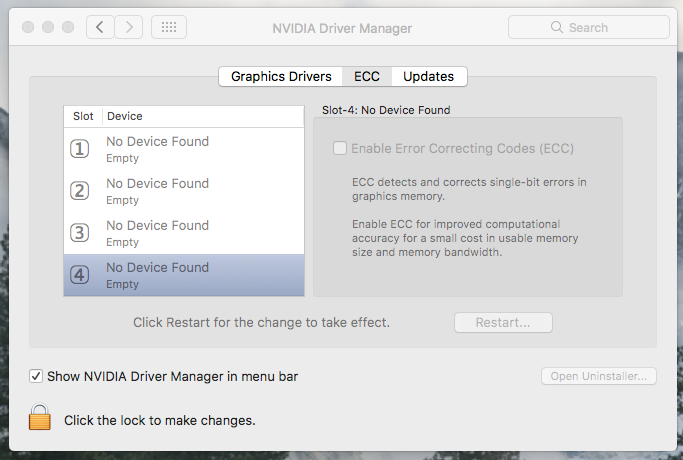
Task: Click the slot 1 number icon
Action: 80,149
